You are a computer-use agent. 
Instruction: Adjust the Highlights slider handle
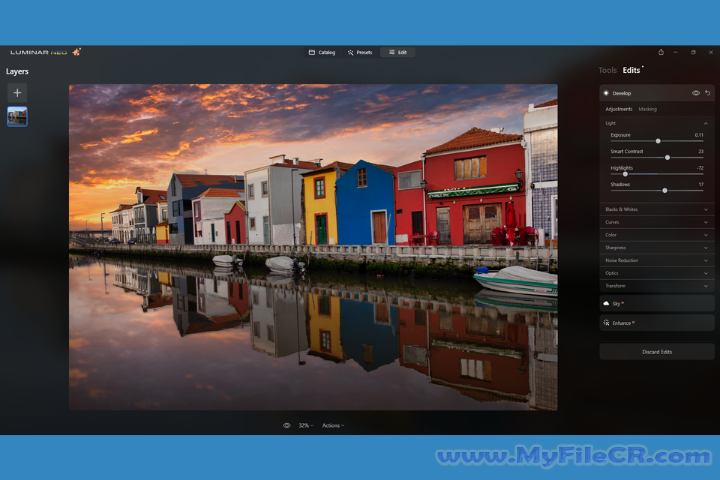pos(625,174)
